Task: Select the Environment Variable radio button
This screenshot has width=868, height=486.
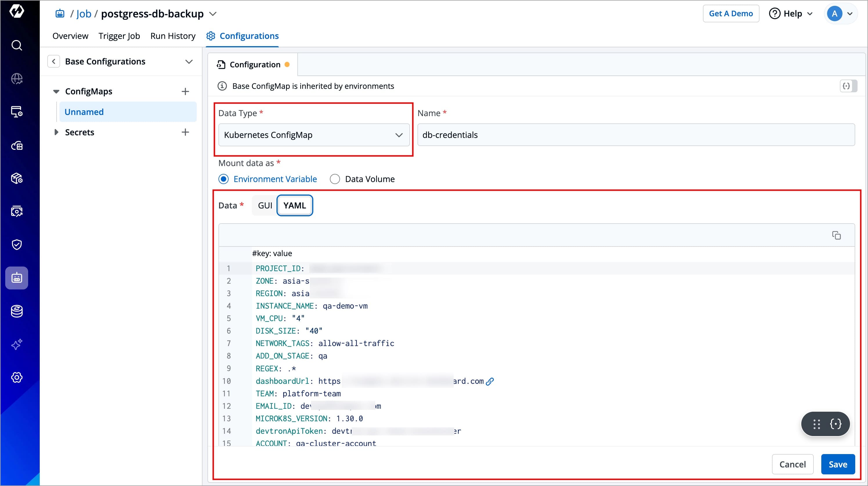Action: tap(223, 179)
